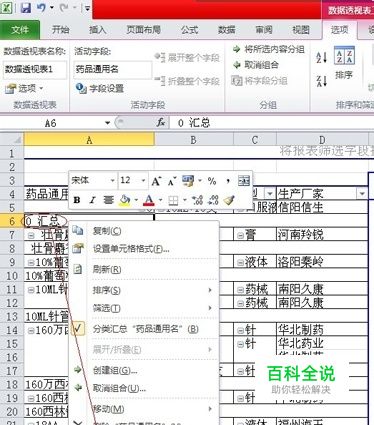Click the Save icon in quick access toolbar
Image resolution: width=374 pixels, height=425 pixels.
click(x=26, y=8)
